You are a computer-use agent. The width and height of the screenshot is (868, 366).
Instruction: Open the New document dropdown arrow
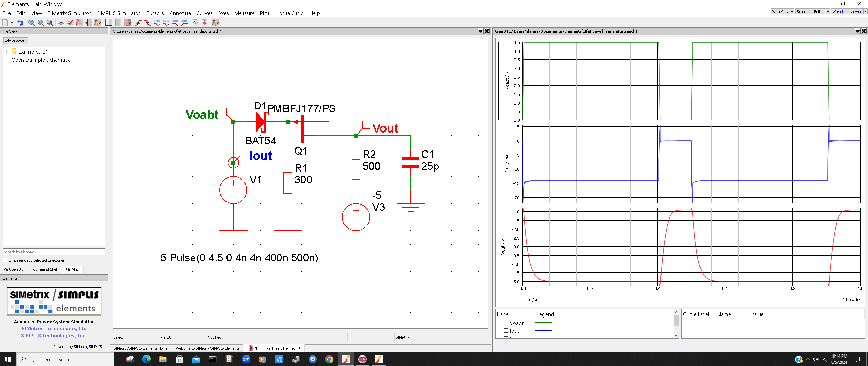[x=12, y=23]
